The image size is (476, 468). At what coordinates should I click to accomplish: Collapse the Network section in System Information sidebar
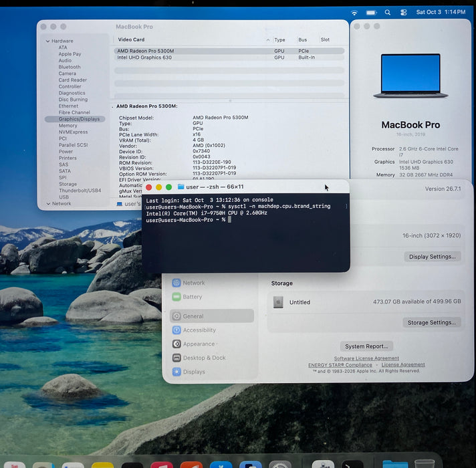[x=48, y=204]
